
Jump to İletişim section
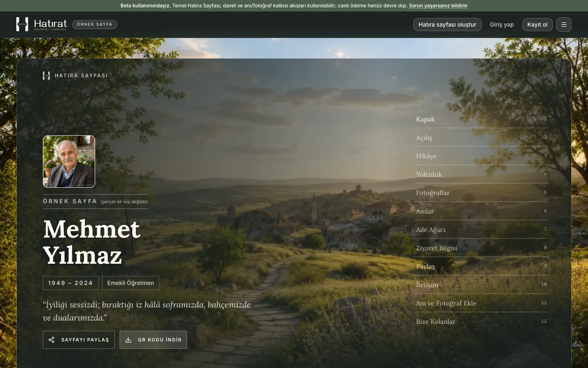click(481, 285)
